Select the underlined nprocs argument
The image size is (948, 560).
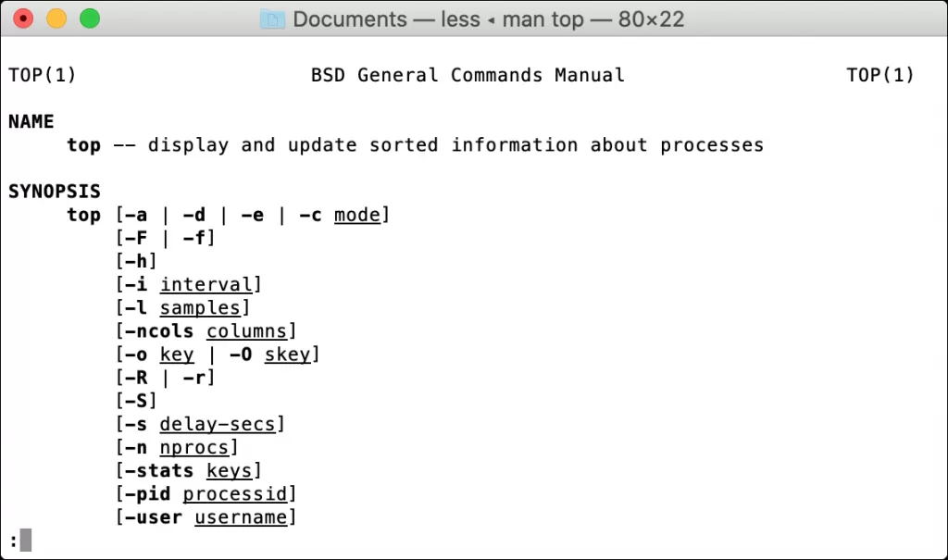point(196,447)
